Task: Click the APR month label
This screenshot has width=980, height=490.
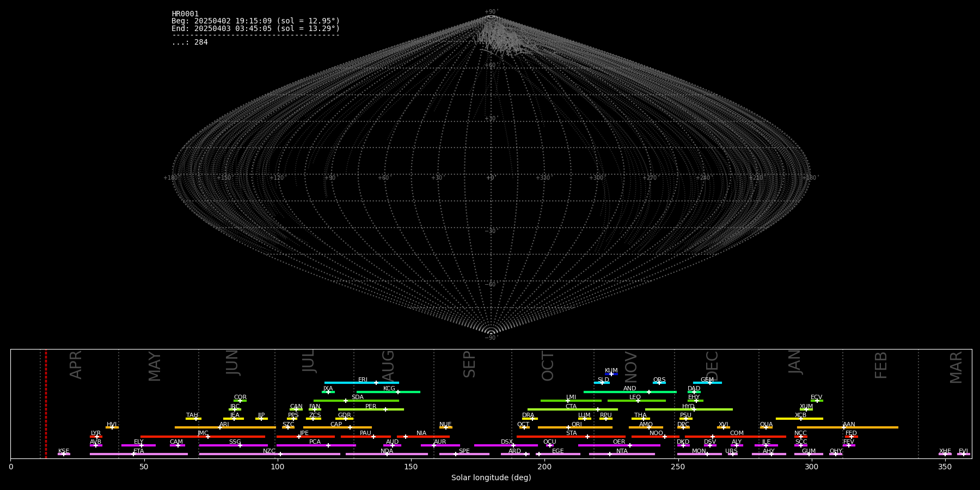Action: (76, 365)
